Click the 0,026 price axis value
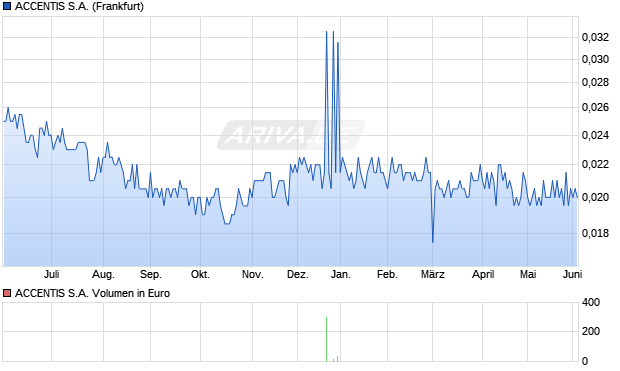620x371 pixels. click(595, 108)
